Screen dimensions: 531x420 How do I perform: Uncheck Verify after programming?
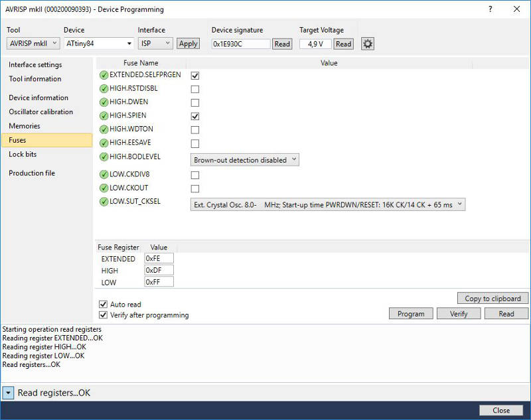[103, 315]
